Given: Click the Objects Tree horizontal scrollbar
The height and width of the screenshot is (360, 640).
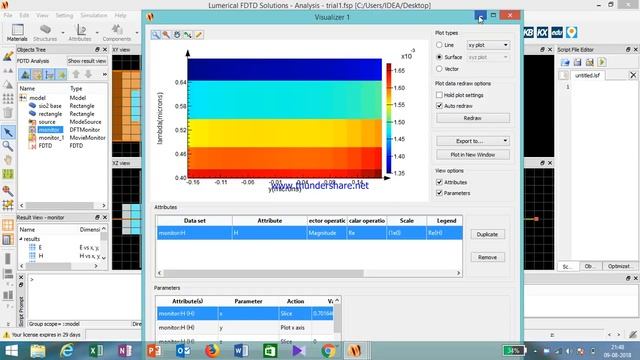Looking at the screenshot, I should click(60, 206).
